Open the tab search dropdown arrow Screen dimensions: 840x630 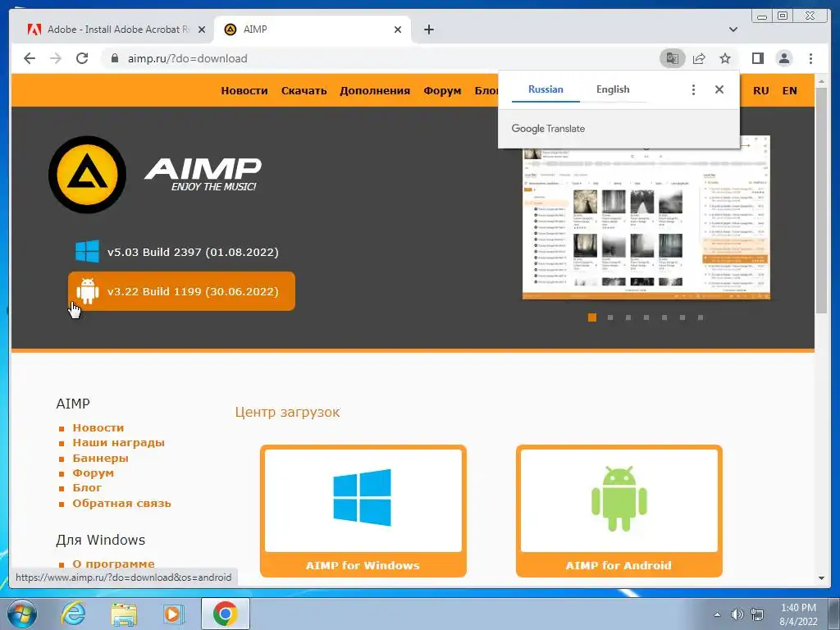[x=733, y=30]
